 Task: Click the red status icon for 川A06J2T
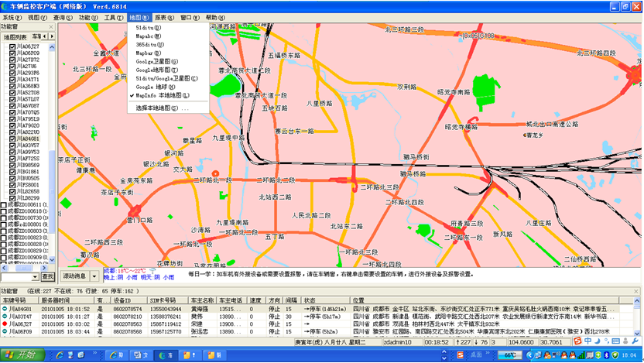tap(5, 324)
